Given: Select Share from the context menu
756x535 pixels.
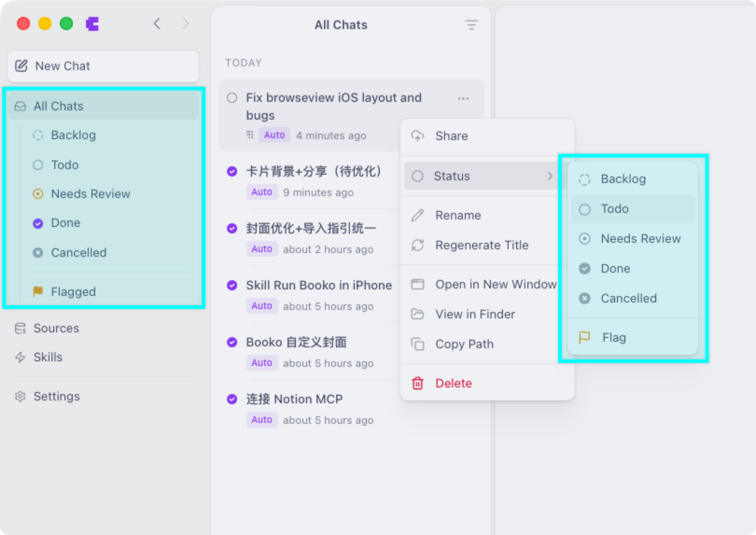Looking at the screenshot, I should (x=451, y=136).
